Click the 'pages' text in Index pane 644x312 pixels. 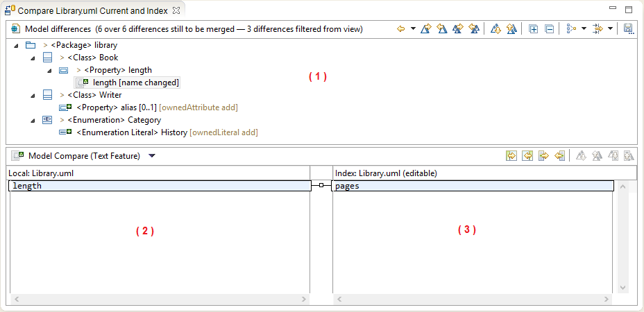click(x=347, y=186)
